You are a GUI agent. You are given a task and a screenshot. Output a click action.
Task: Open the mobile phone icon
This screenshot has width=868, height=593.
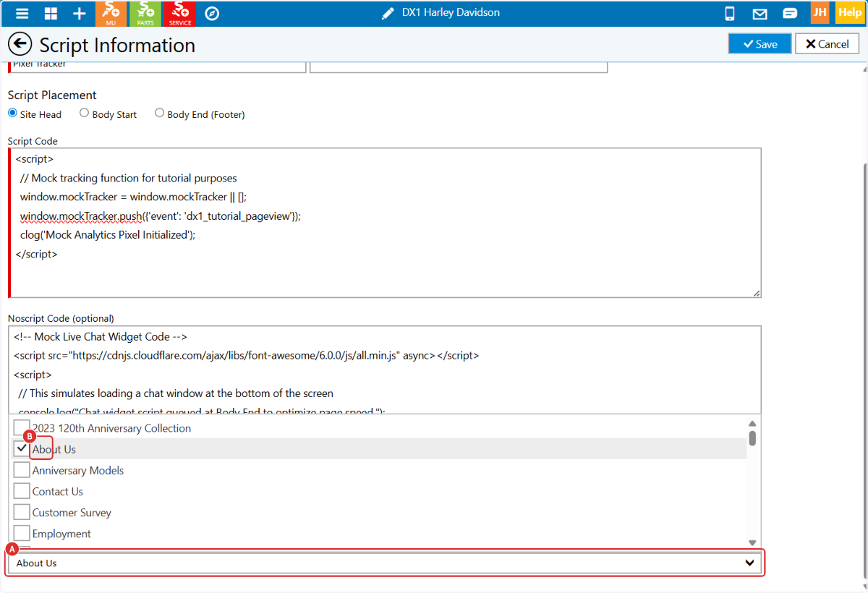[730, 14]
